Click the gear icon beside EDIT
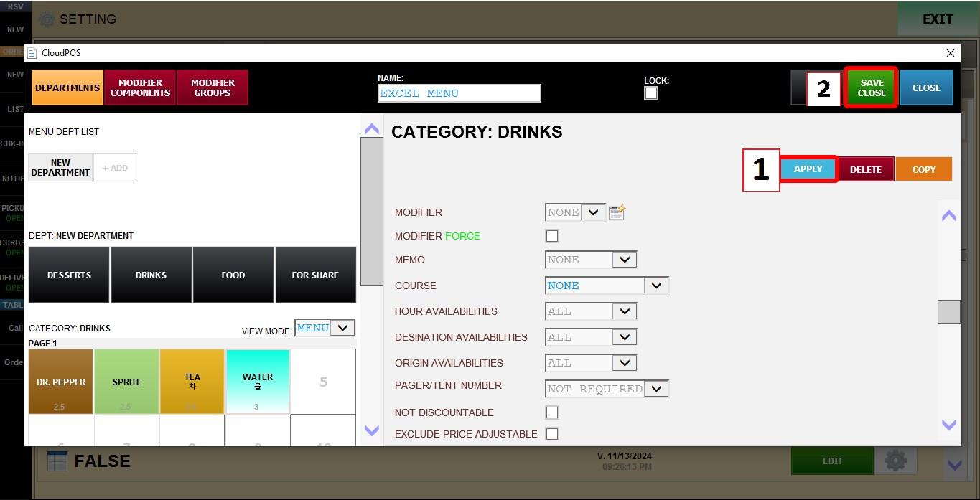980x500 pixels. click(x=895, y=461)
